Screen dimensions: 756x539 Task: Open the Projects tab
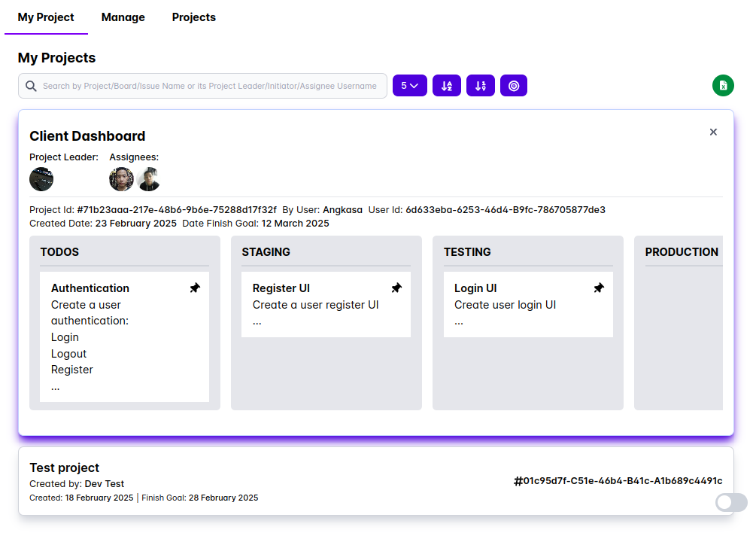[193, 17]
